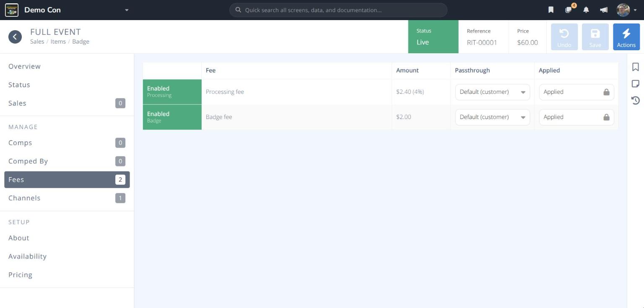Open the right sidebar notes icon
Image resolution: width=644 pixels, height=308 pixels.
636,84
